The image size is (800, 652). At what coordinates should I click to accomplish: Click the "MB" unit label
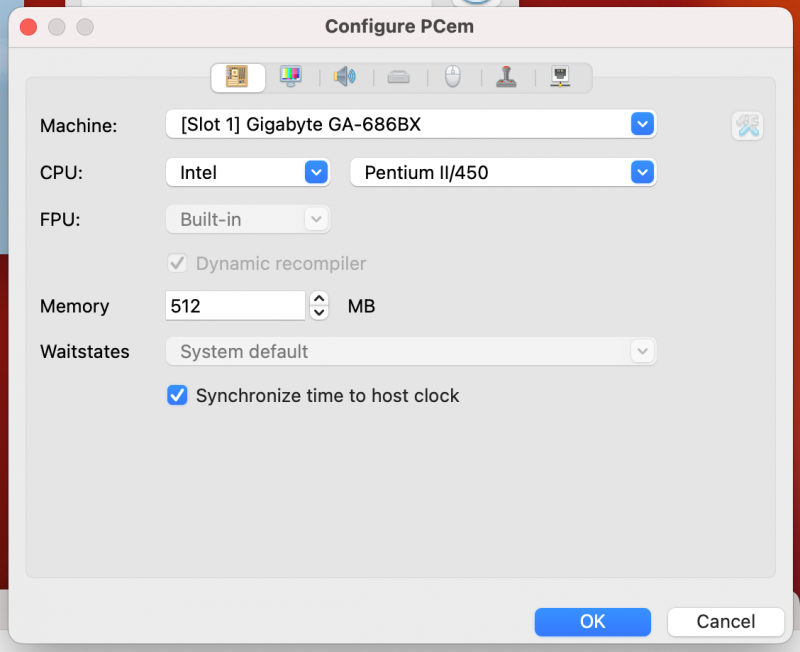361,306
